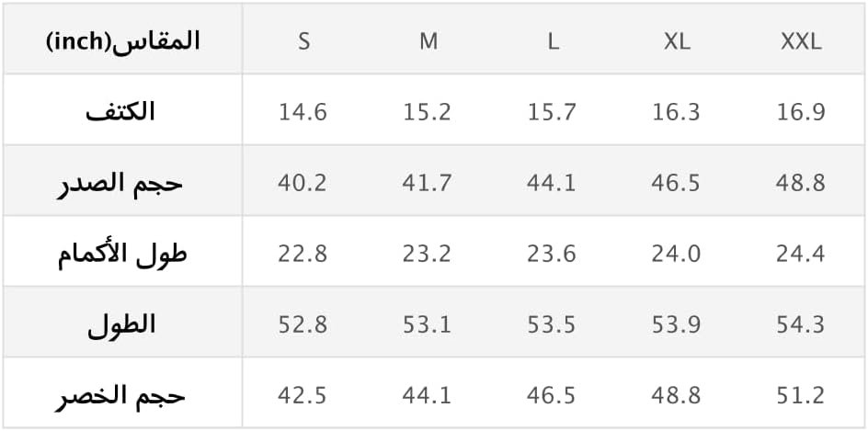Click the الطول row label
Image resolution: width=868 pixels, height=431 pixels.
[x=121, y=324]
